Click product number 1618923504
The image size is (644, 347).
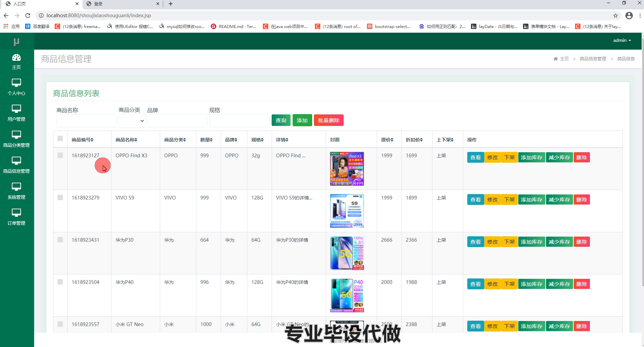(85, 282)
